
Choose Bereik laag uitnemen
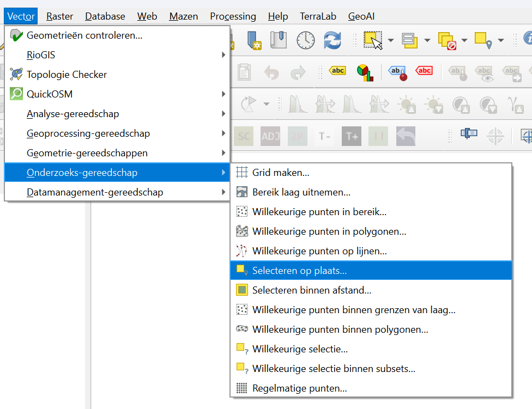pos(371,192)
